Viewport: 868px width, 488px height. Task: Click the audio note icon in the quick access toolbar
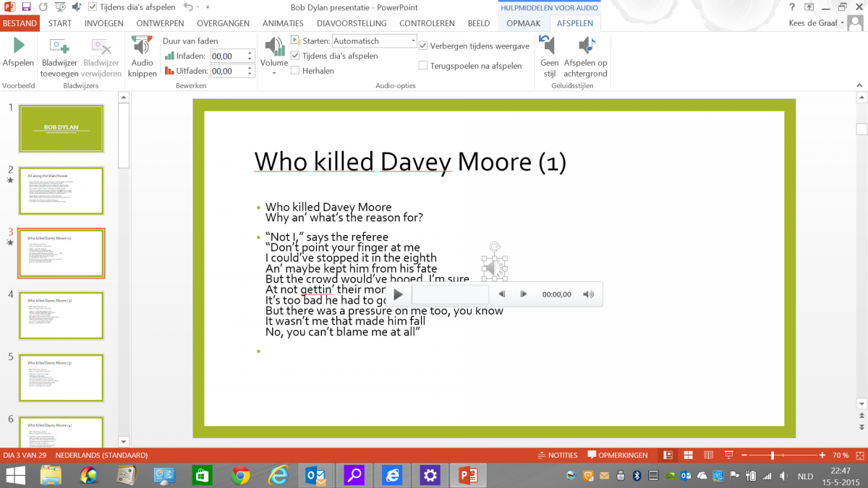click(x=76, y=7)
